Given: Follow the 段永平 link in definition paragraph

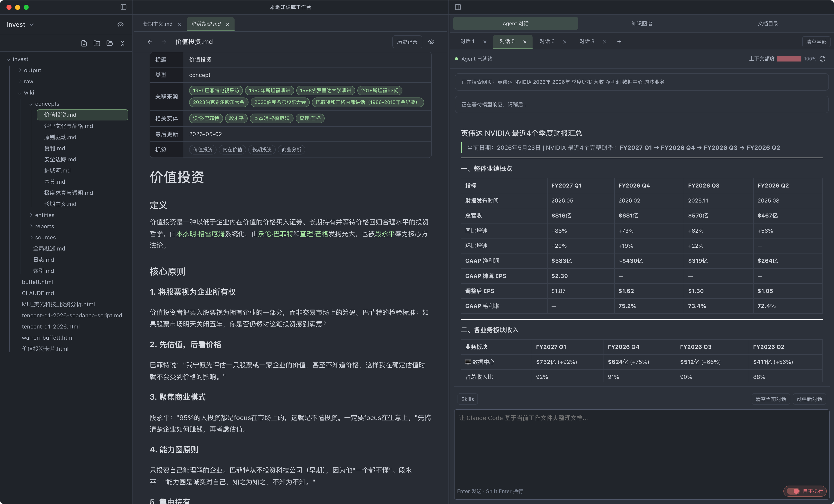Looking at the screenshot, I should 385,234.
